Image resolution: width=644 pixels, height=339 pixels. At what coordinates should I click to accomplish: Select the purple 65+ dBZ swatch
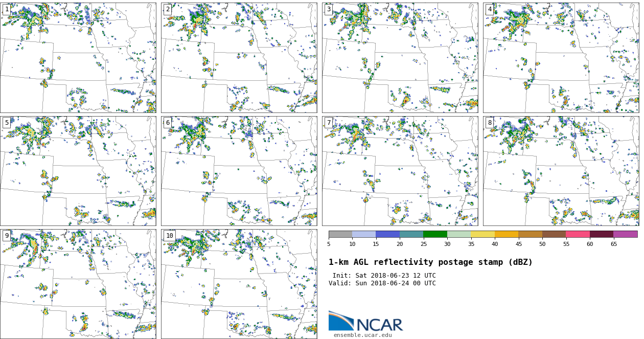[625, 234]
